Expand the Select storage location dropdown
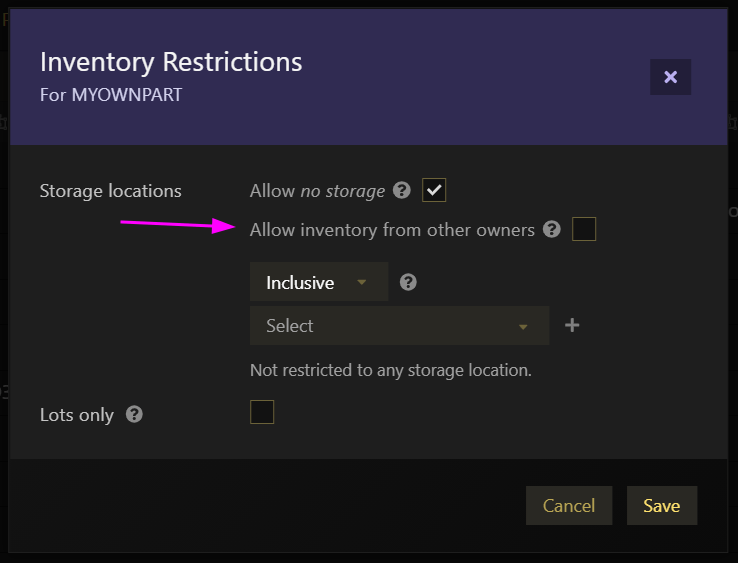 pyautogui.click(x=399, y=325)
